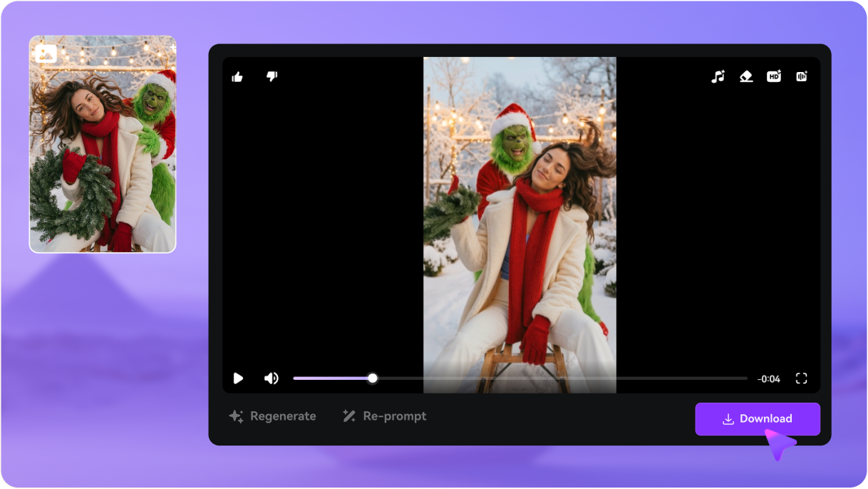This screenshot has width=868, height=489.
Task: Rate the video with thumbs down
Action: point(273,76)
